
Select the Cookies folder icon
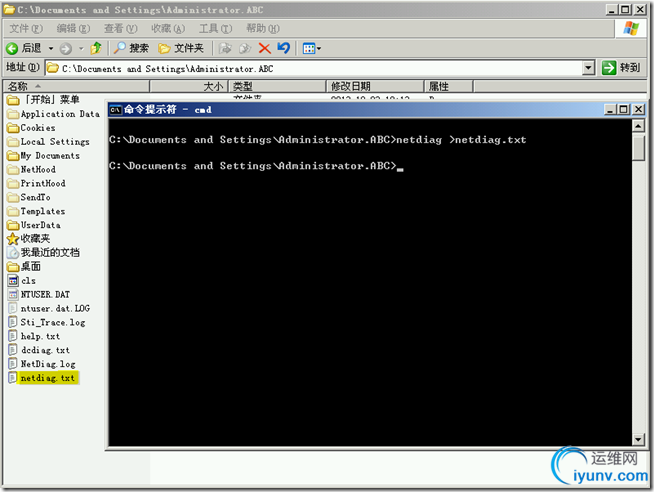(13, 128)
